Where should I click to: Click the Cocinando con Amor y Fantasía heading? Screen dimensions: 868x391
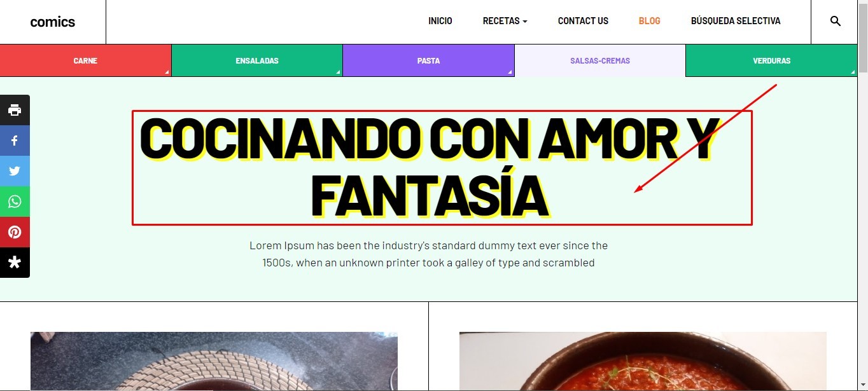[430, 168]
